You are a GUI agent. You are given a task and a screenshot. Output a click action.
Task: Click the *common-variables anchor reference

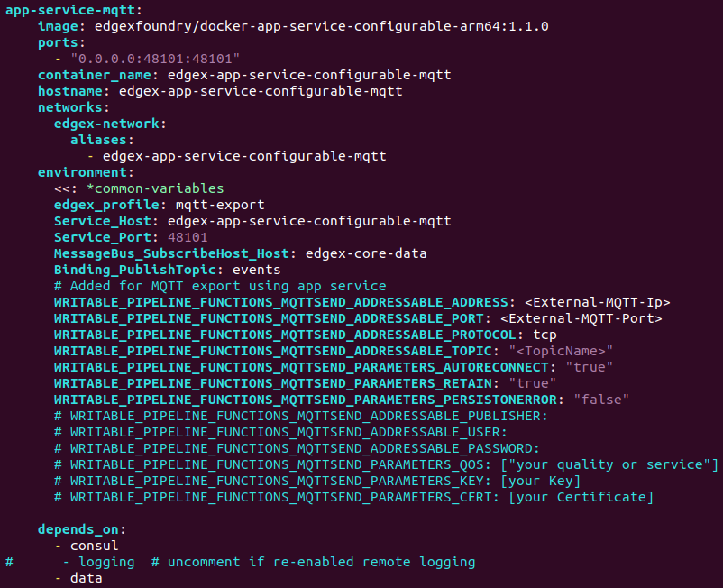click(155, 188)
